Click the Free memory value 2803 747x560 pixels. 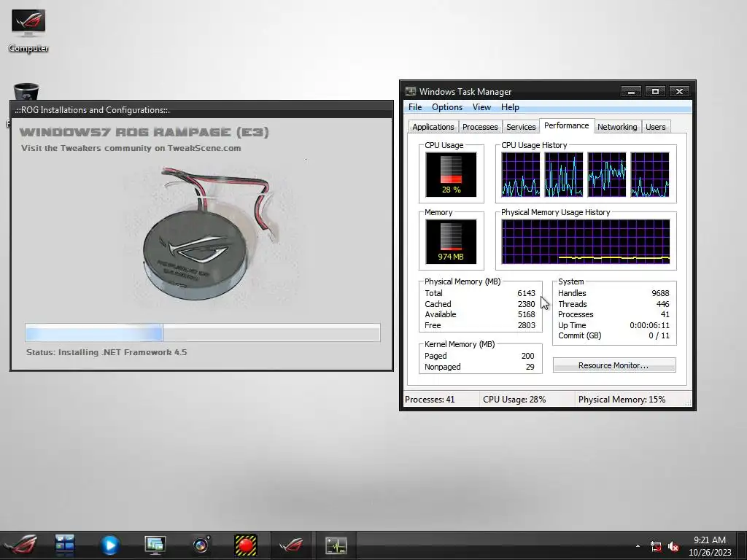coord(526,325)
